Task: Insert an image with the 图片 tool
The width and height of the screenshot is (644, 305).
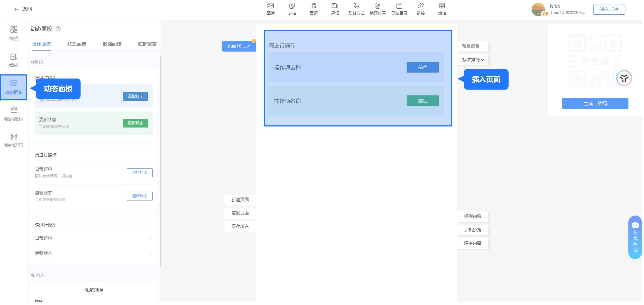Action: tap(271, 9)
